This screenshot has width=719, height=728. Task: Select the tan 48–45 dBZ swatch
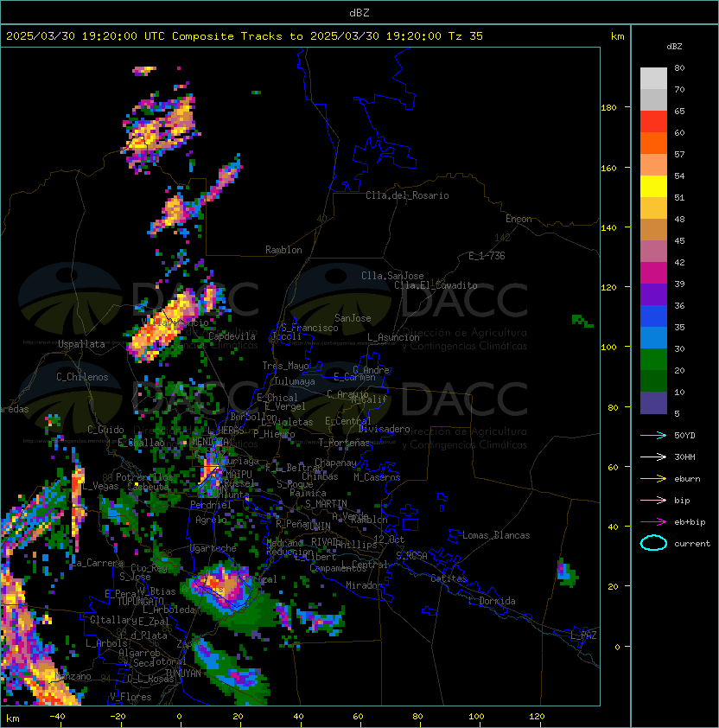[x=653, y=229]
